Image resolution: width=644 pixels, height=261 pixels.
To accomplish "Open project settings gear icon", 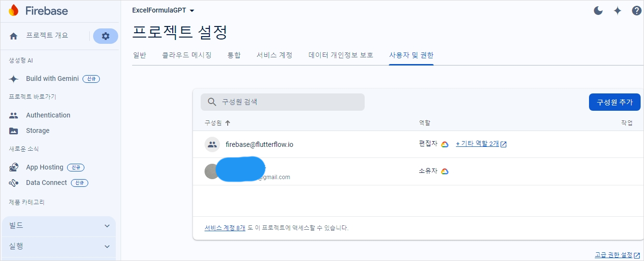I will click(106, 36).
